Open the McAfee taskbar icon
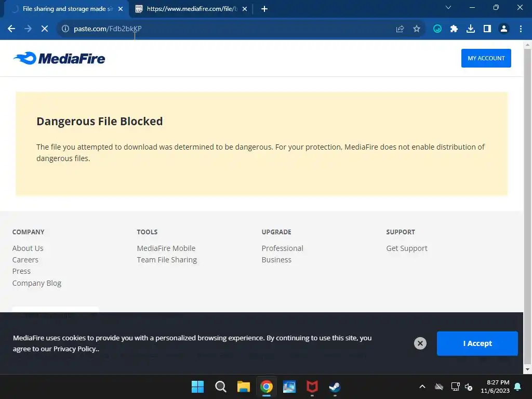This screenshot has width=532, height=399. click(312, 387)
